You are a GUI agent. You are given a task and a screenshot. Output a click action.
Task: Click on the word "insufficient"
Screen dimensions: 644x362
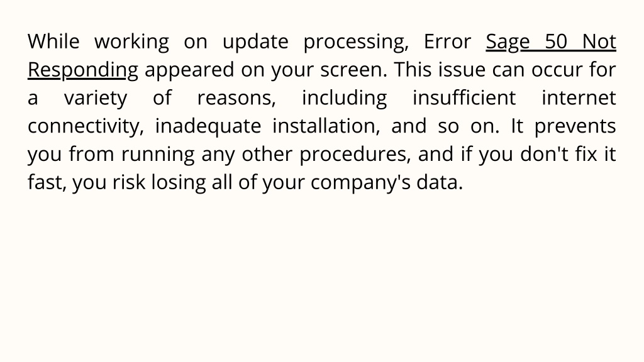coord(464,97)
